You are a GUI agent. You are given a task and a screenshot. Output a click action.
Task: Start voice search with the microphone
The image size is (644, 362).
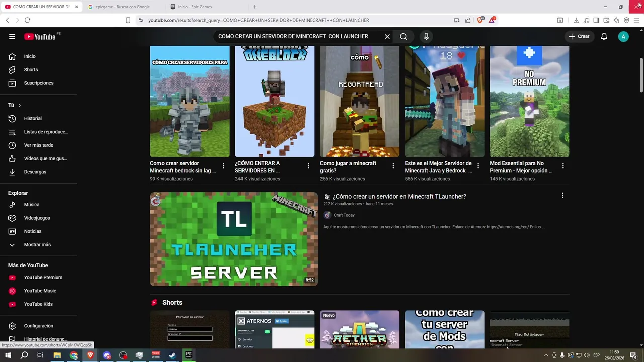point(426,36)
